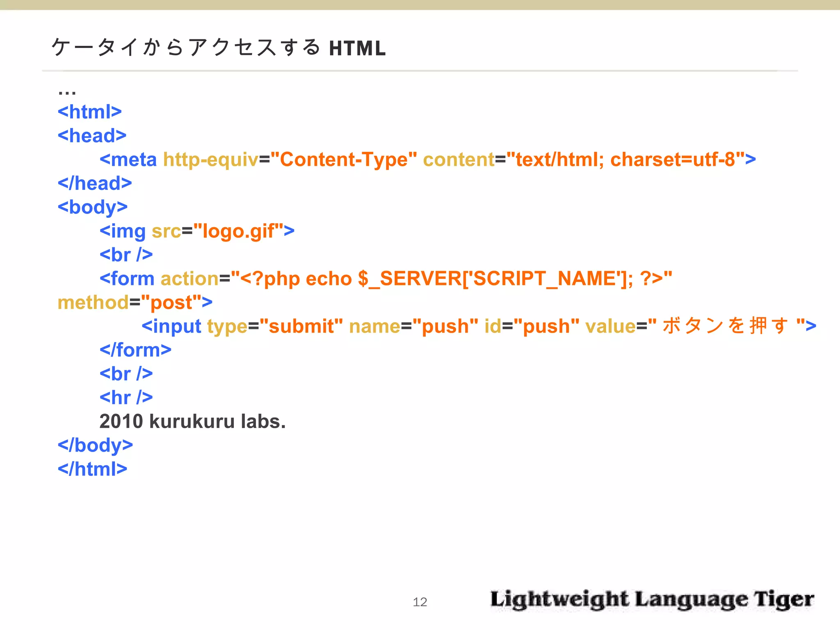Image resolution: width=840 pixels, height=630 pixels.
Task: Click the slide page number '12'
Action: (420, 602)
